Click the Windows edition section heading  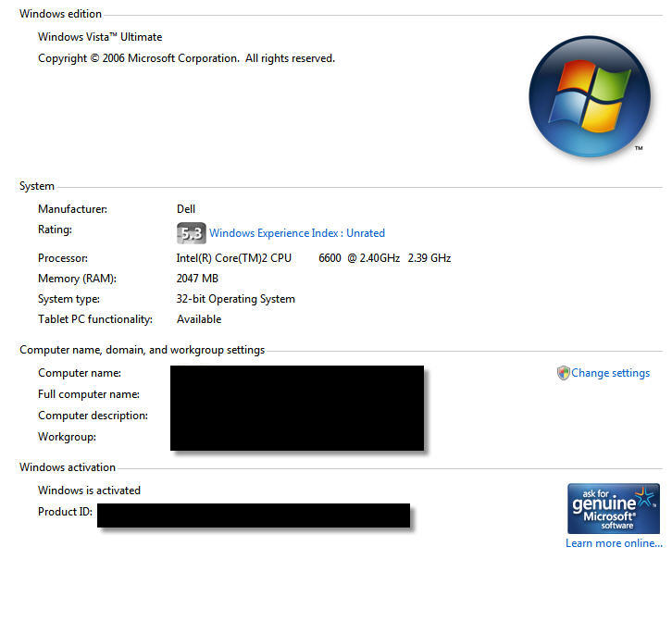coord(60,14)
